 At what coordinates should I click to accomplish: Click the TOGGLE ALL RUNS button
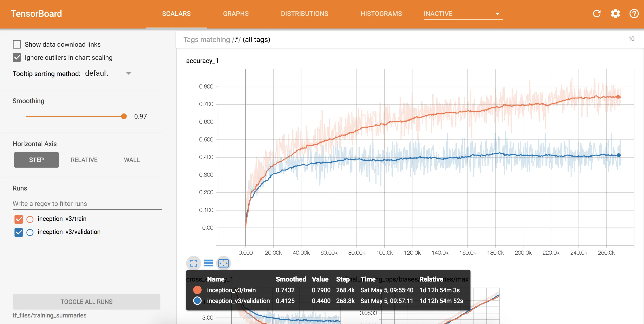tap(86, 302)
